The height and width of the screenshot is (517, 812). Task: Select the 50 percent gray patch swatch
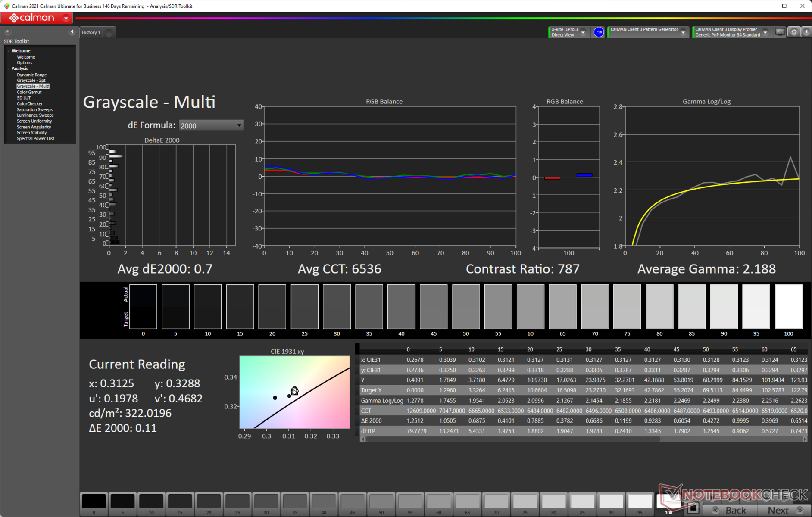[381, 501]
